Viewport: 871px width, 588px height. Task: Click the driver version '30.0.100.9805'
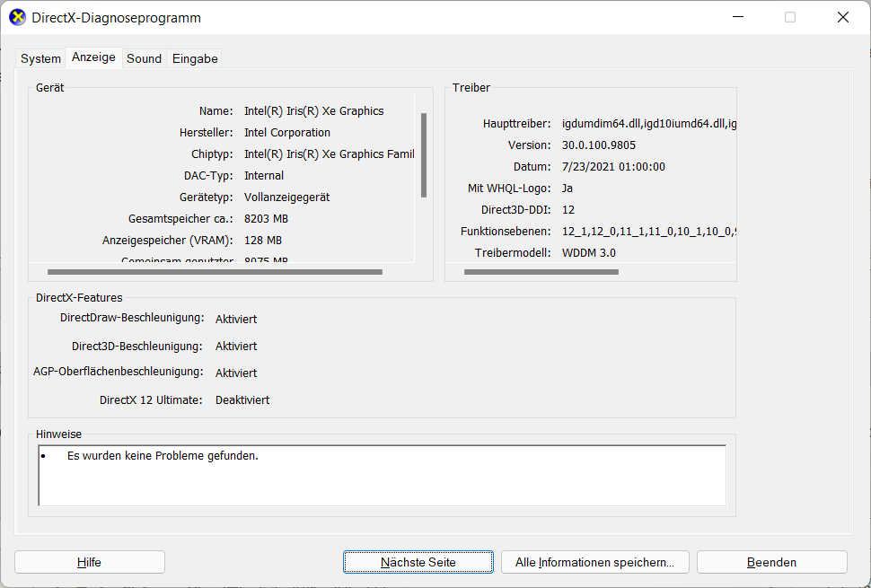click(x=599, y=145)
